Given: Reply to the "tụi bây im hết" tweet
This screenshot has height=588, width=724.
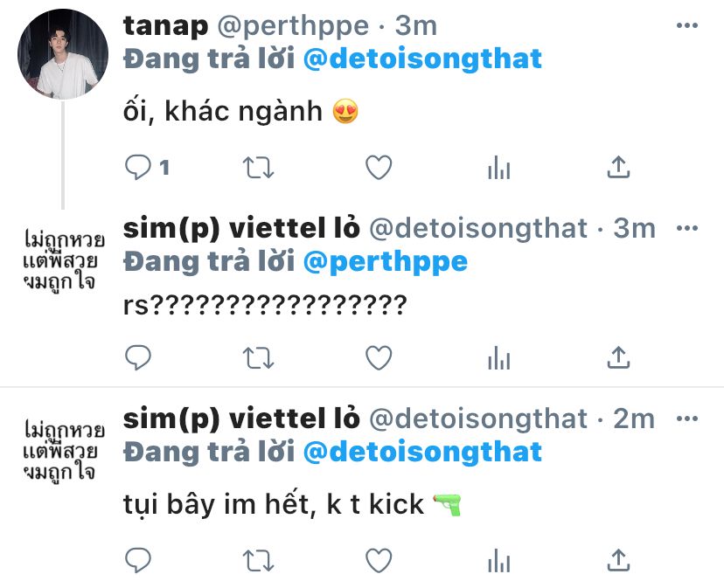Looking at the screenshot, I should (x=139, y=558).
